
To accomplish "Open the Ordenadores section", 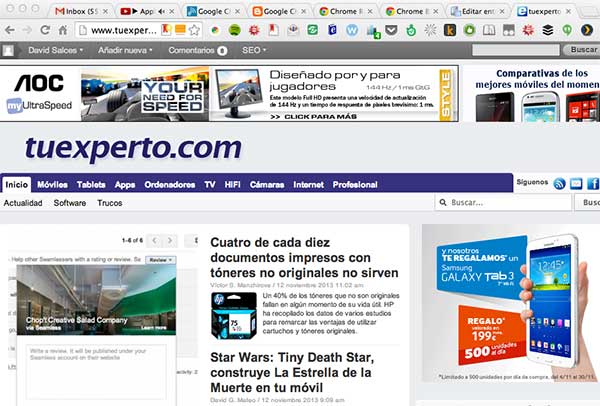I will tap(170, 184).
